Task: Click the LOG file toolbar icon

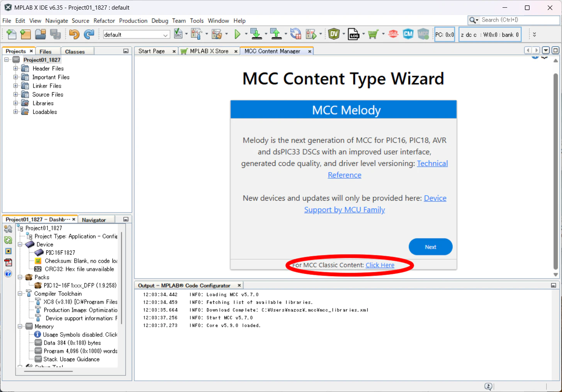Action: (353, 34)
